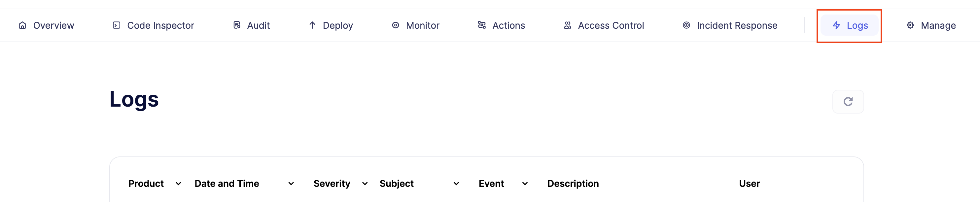Switch to the Audit tab
This screenshot has height=202, width=980.
click(252, 25)
